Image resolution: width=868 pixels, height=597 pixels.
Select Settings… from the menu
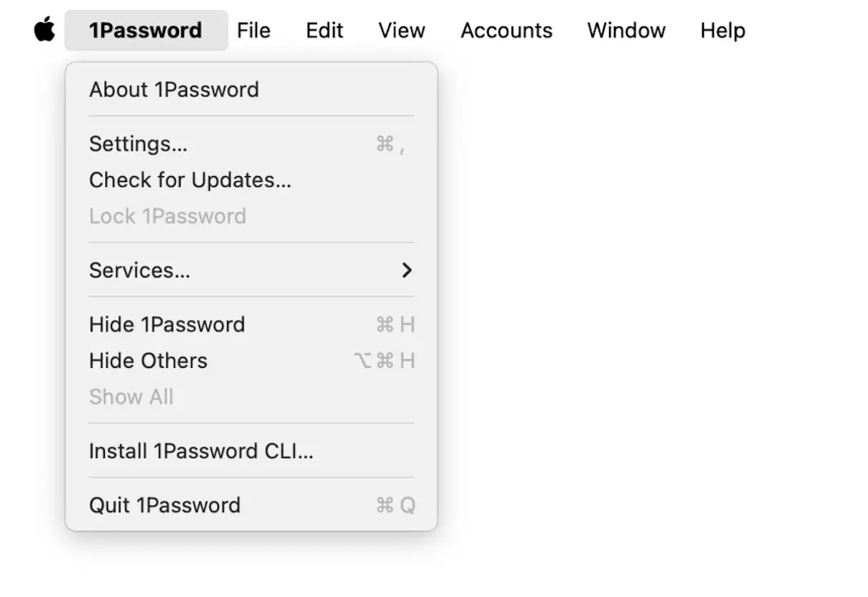138,144
